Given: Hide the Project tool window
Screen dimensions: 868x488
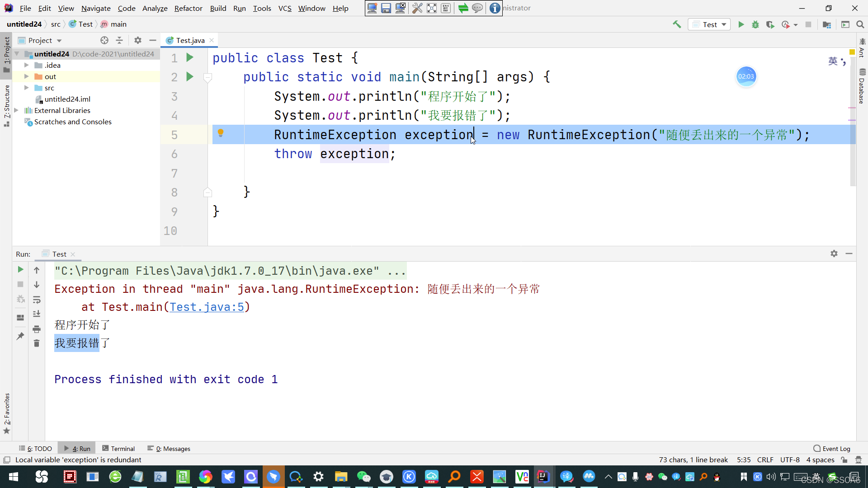Looking at the screenshot, I should tap(153, 40).
